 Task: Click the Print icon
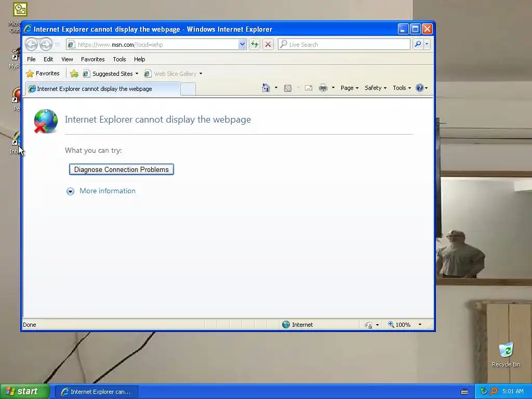tap(323, 88)
